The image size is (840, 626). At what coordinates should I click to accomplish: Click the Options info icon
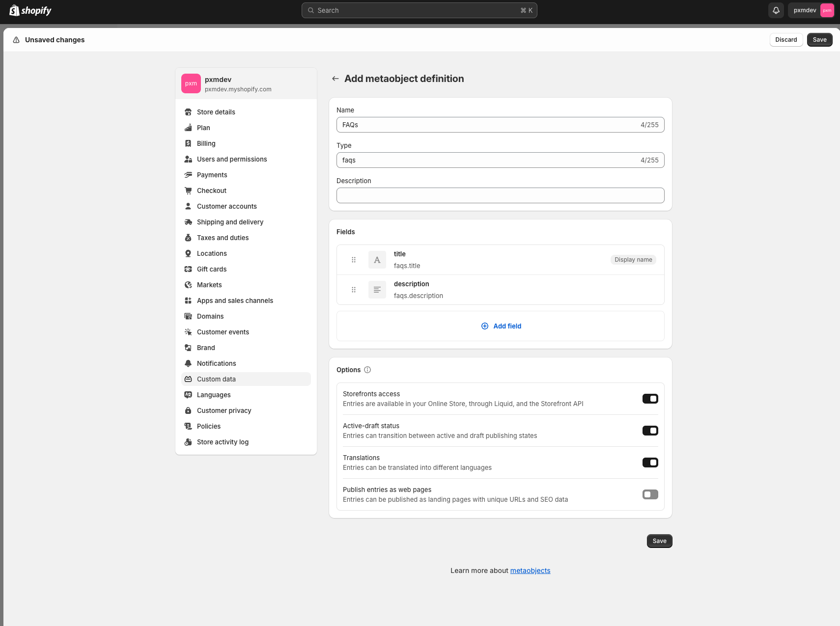click(367, 370)
